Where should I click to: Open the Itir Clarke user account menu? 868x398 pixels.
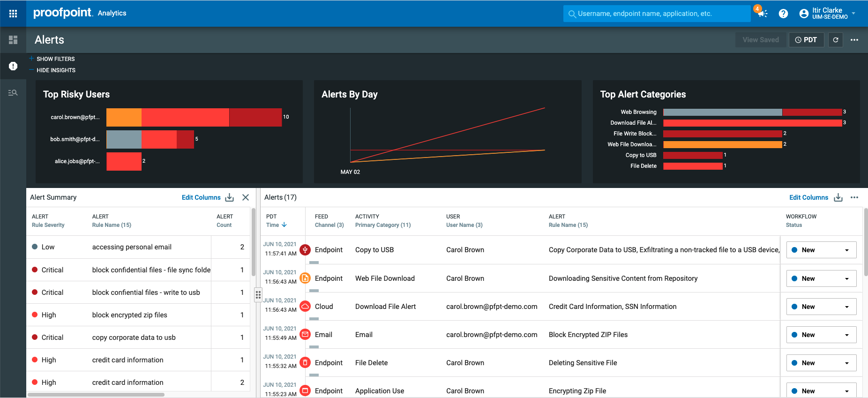pos(828,14)
